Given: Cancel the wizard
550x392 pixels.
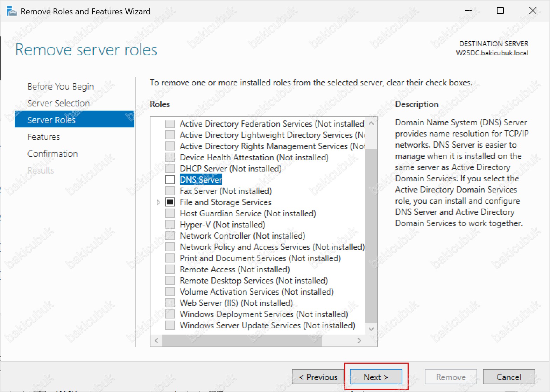Looking at the screenshot, I should point(509,377).
